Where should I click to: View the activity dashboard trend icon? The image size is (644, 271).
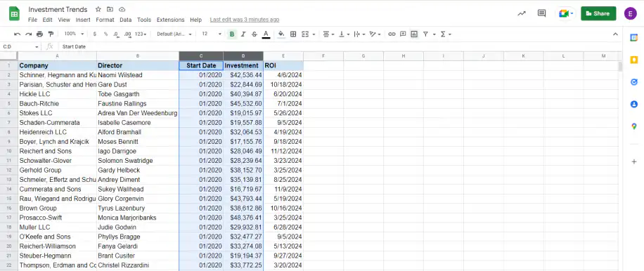pyautogui.click(x=522, y=13)
